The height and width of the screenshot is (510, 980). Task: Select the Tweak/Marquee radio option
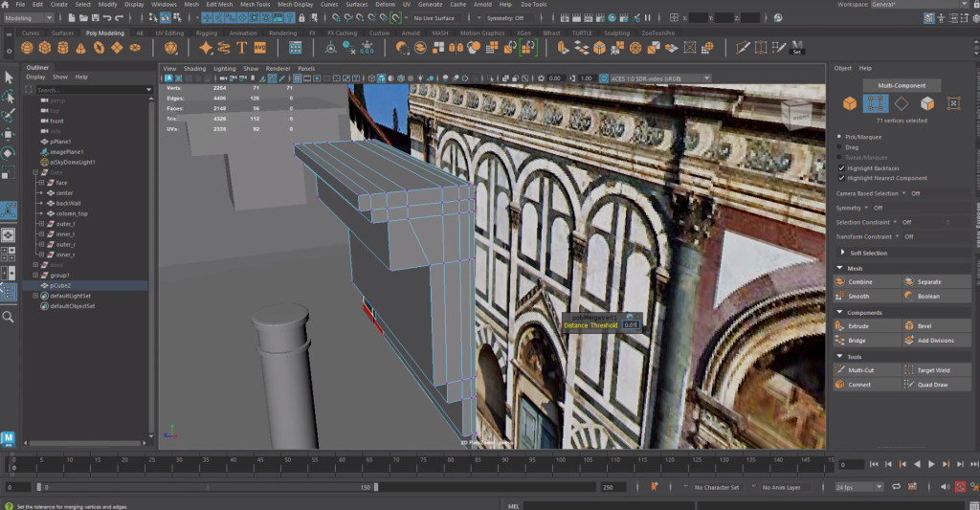(x=839, y=158)
